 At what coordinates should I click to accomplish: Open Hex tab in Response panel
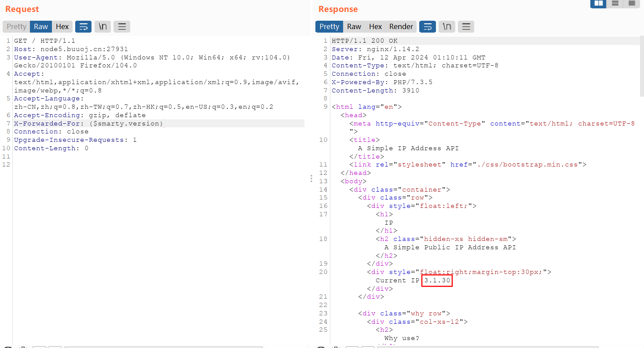tap(375, 26)
